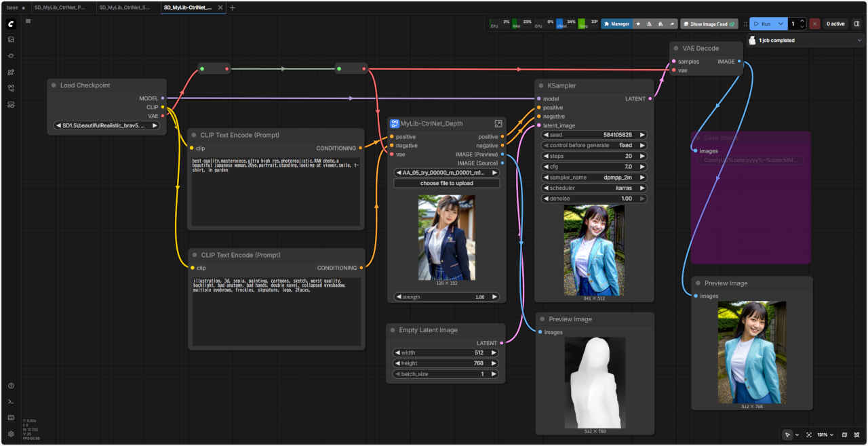Image resolution: width=868 pixels, height=446 pixels.
Task: Open the new workflow tab with plus icon
Action: click(233, 7)
